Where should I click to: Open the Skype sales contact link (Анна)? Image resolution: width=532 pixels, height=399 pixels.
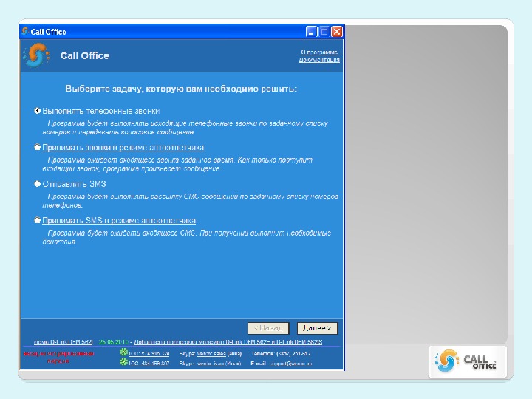point(211,353)
